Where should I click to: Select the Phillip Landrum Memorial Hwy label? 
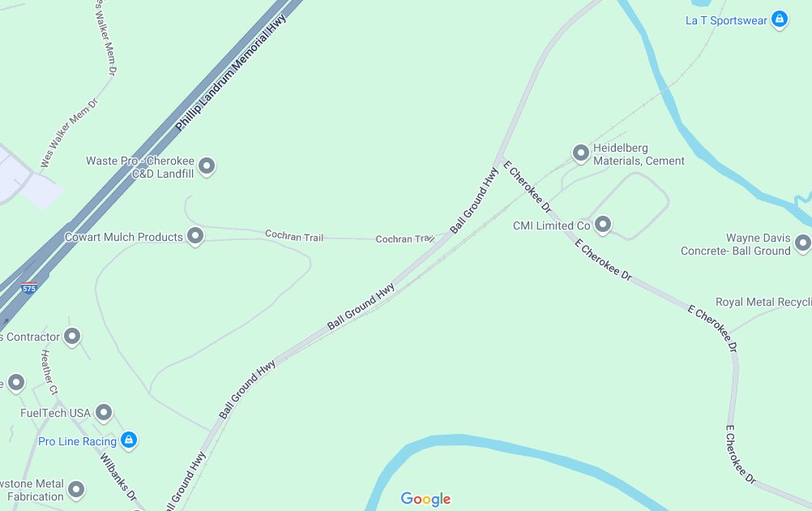pyautogui.click(x=230, y=72)
